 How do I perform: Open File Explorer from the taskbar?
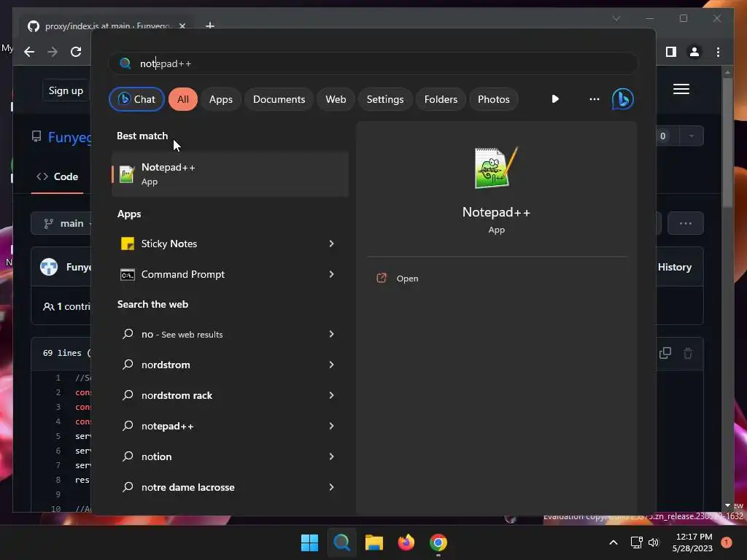click(x=374, y=542)
